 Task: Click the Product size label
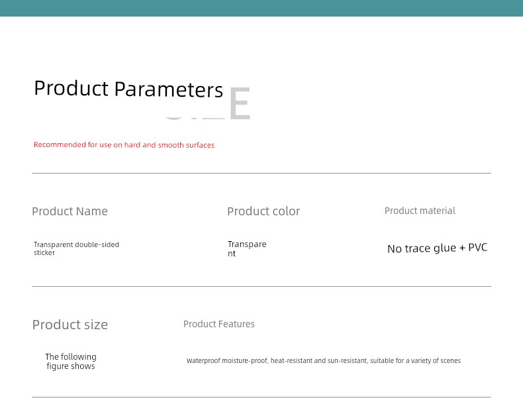(x=70, y=325)
